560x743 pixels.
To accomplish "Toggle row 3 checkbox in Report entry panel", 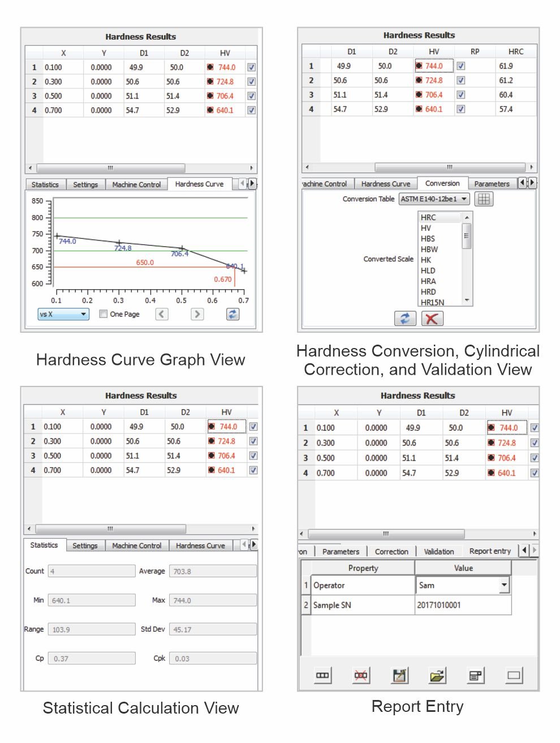I will click(x=535, y=458).
